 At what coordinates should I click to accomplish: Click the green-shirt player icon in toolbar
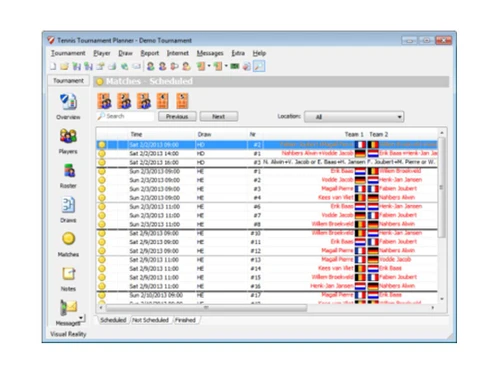[x=151, y=66]
